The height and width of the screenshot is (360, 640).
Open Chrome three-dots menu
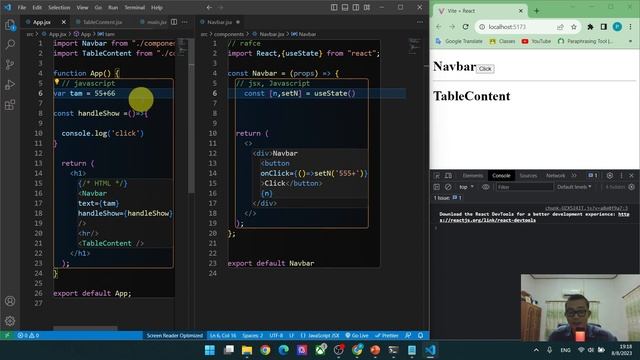[x=630, y=27]
